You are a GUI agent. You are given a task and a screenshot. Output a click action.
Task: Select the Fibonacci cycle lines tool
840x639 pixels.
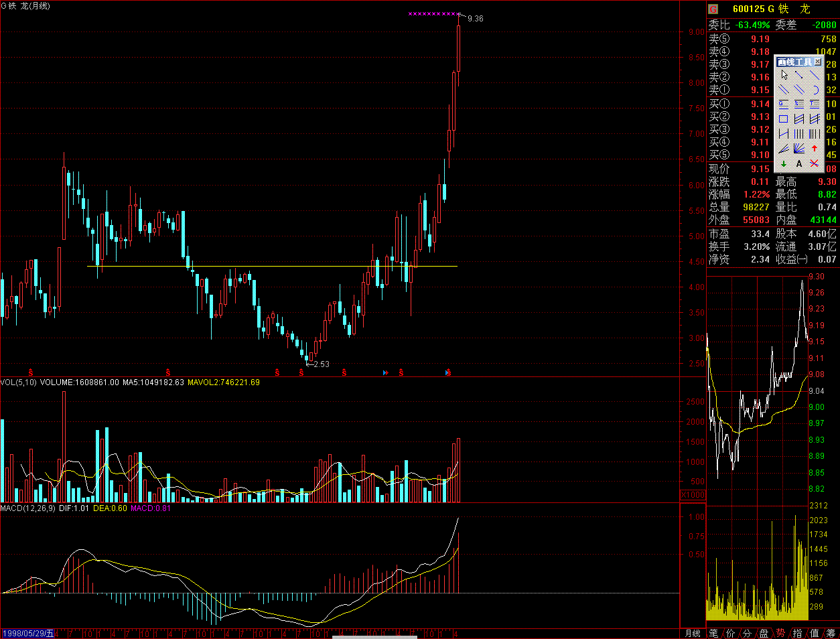814,134
